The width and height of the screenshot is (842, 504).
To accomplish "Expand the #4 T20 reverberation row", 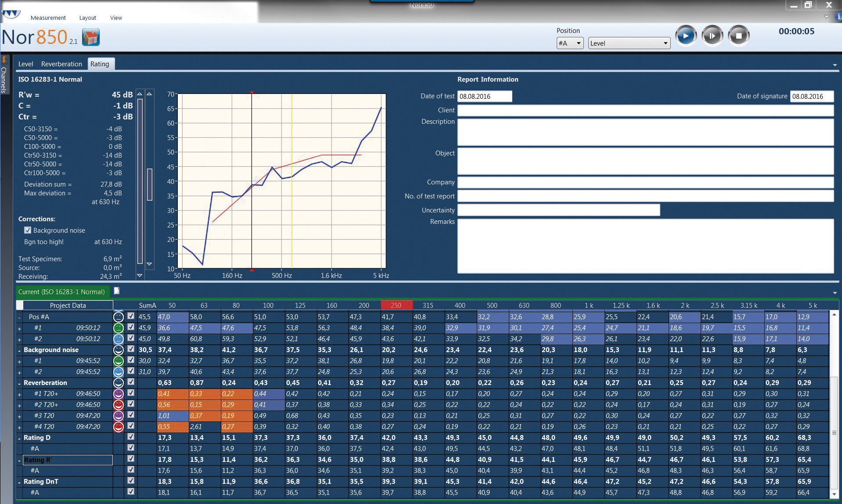I will tap(19, 427).
